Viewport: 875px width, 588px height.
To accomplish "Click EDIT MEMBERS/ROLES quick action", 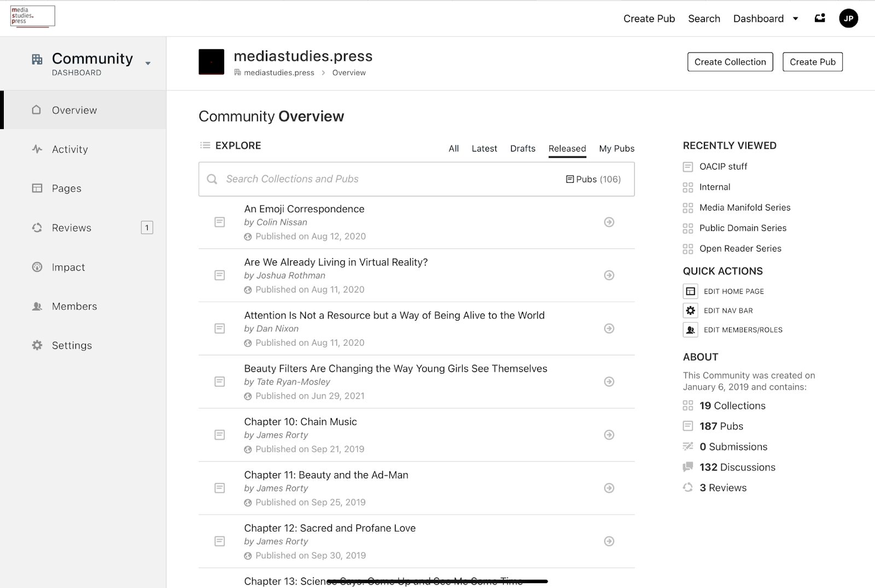I will point(743,330).
